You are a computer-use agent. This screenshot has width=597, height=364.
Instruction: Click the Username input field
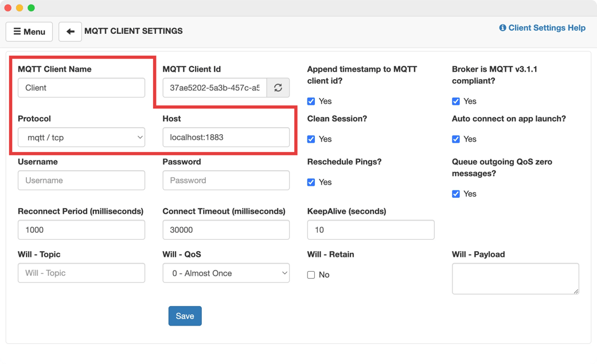(81, 180)
